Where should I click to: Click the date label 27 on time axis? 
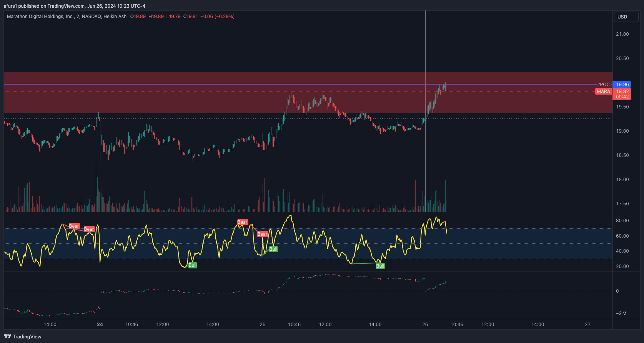coord(588,325)
